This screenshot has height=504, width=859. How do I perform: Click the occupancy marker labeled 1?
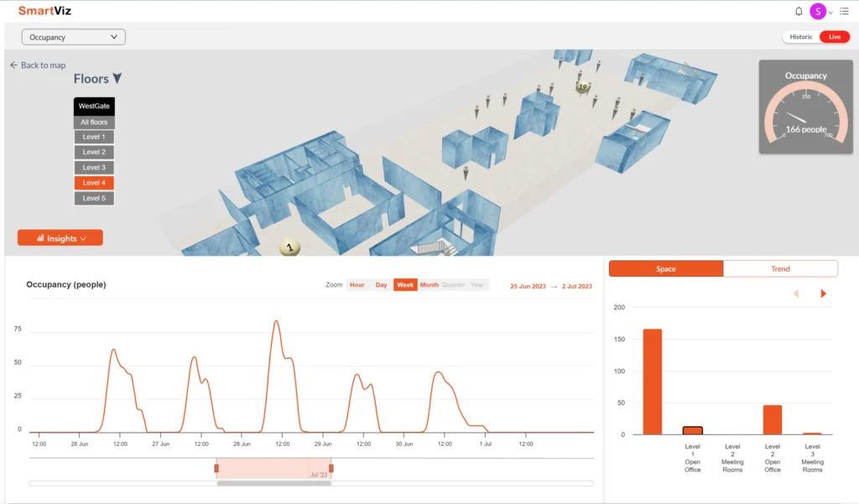pos(289,248)
